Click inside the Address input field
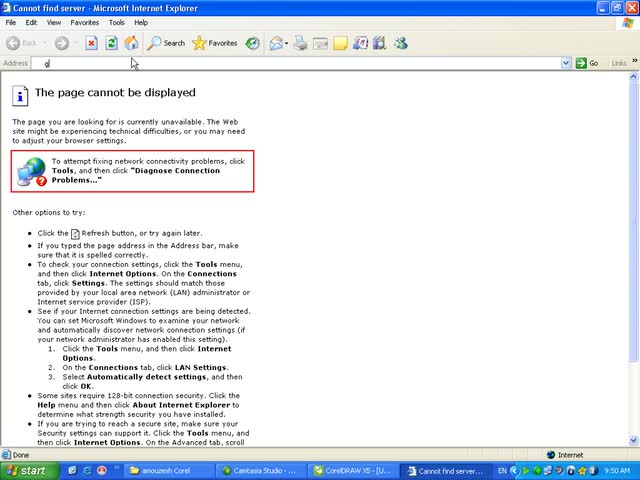This screenshot has height=480, width=640. point(296,63)
